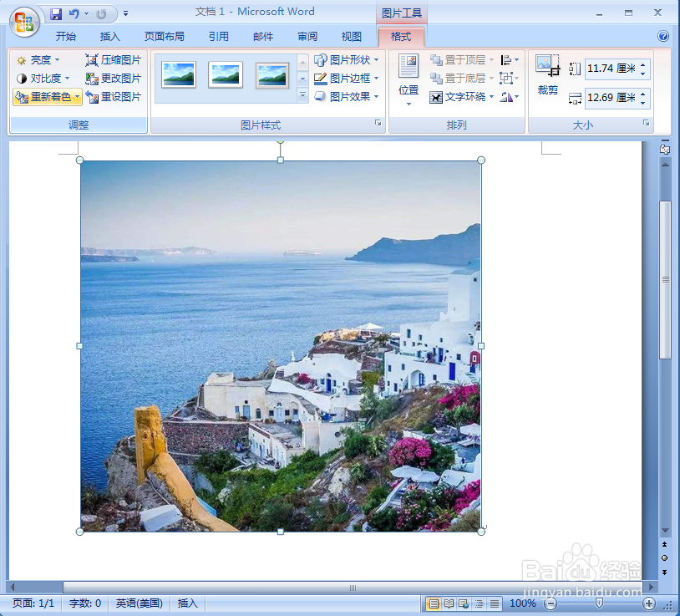Select the 格式 picture tools tab
Image resolution: width=680 pixels, height=616 pixels.
(401, 37)
